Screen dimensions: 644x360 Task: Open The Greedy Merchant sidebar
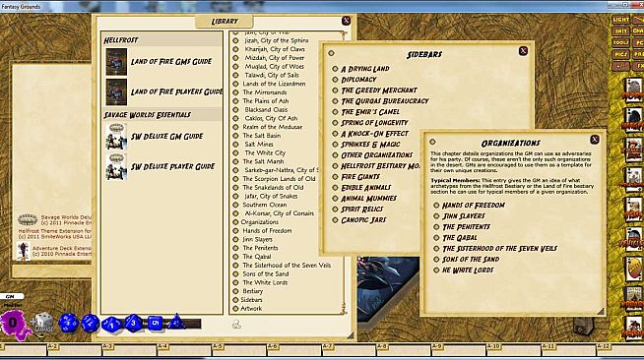pyautogui.click(x=379, y=90)
